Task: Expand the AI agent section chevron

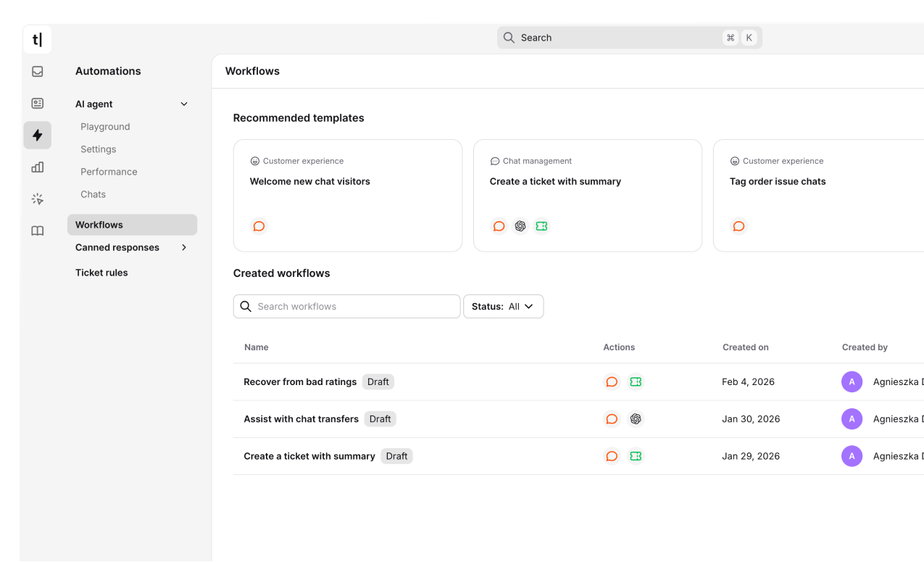Action: pyautogui.click(x=183, y=104)
